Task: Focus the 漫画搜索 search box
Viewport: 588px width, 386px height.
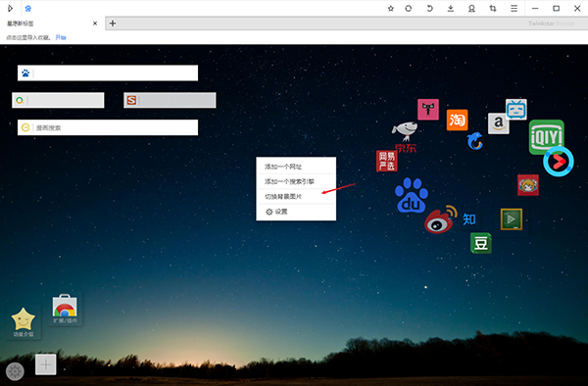Action: click(108, 127)
